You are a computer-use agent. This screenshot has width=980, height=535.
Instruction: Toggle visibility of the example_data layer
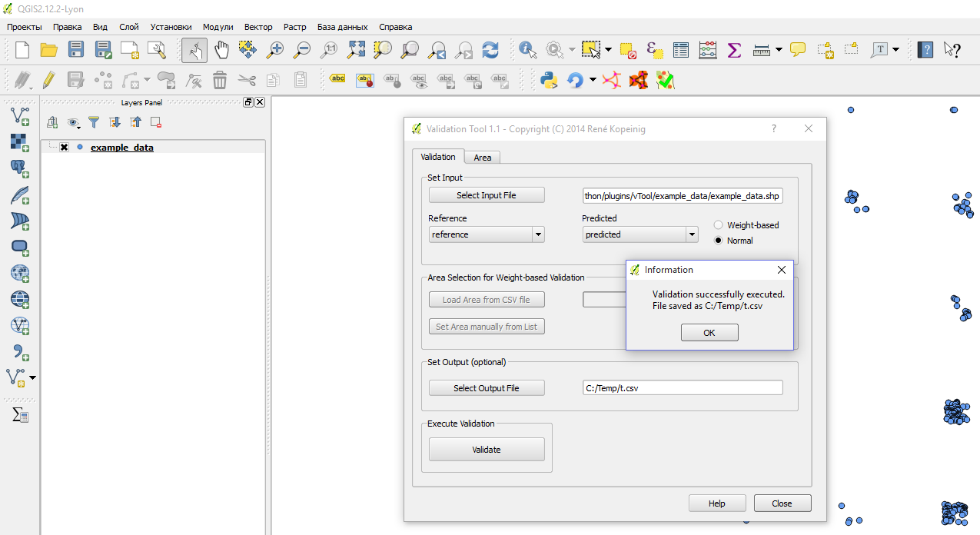(x=64, y=147)
